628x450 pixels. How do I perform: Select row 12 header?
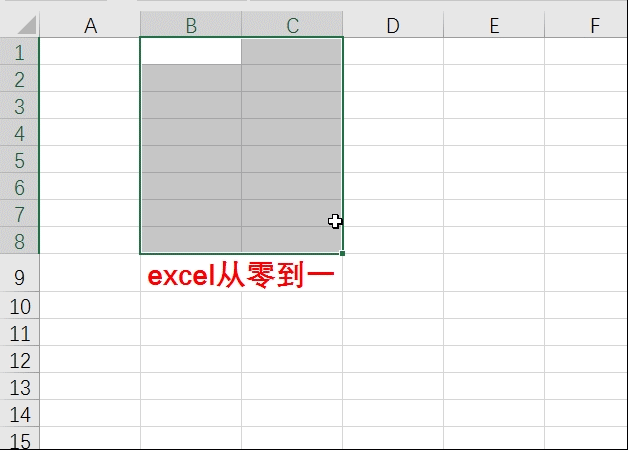tap(19, 360)
